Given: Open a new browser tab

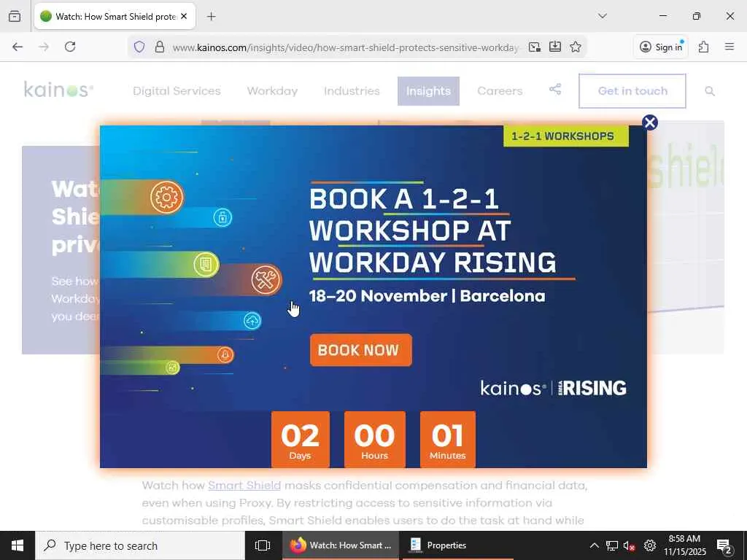Looking at the screenshot, I should click(211, 17).
